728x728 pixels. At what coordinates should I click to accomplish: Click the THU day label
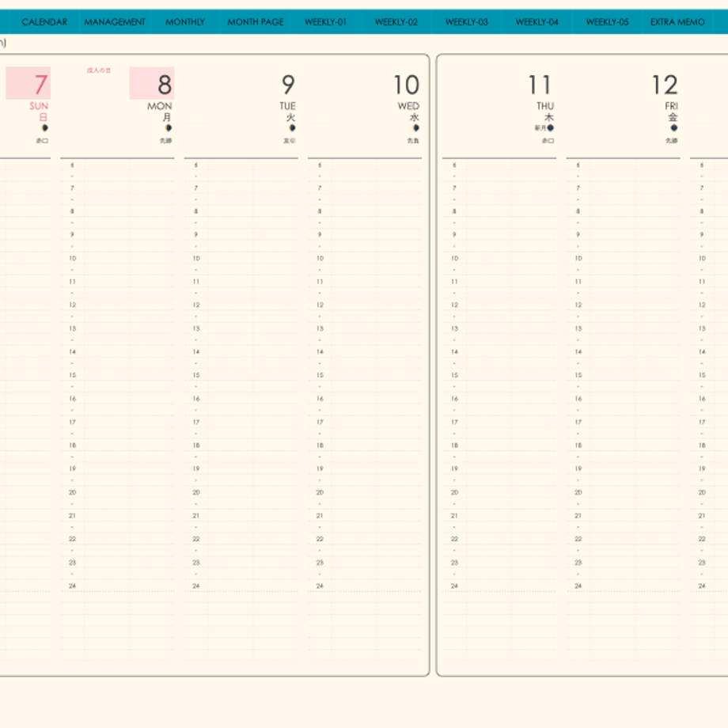(x=545, y=106)
